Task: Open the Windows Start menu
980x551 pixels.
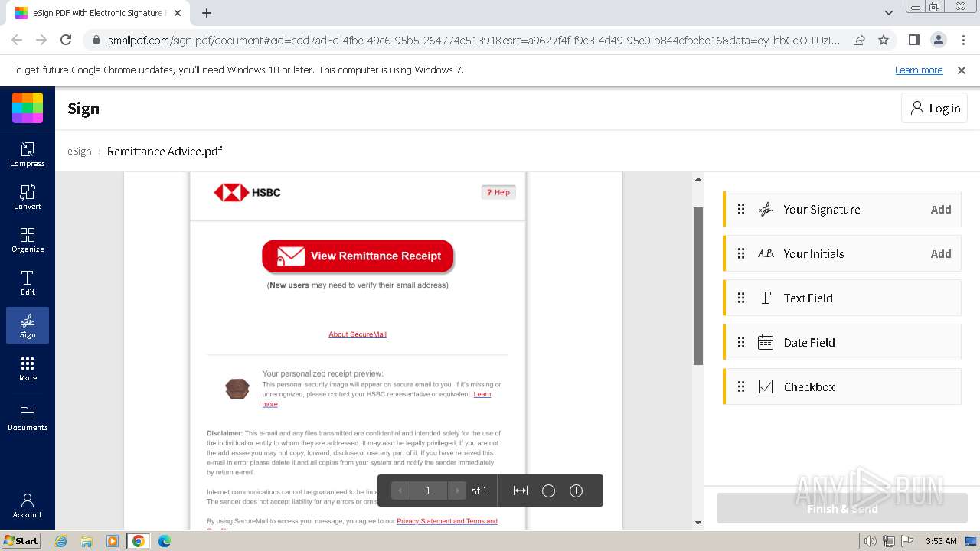Action: (x=21, y=540)
